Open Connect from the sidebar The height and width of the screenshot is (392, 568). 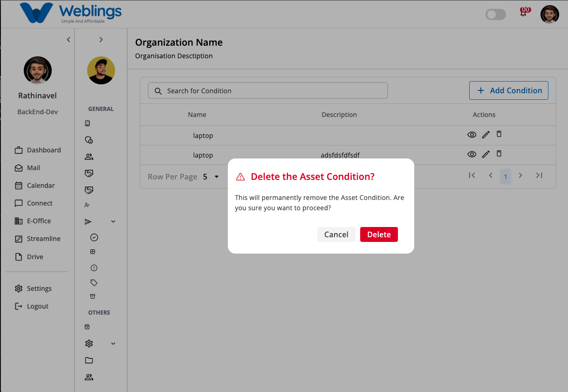coord(34,203)
